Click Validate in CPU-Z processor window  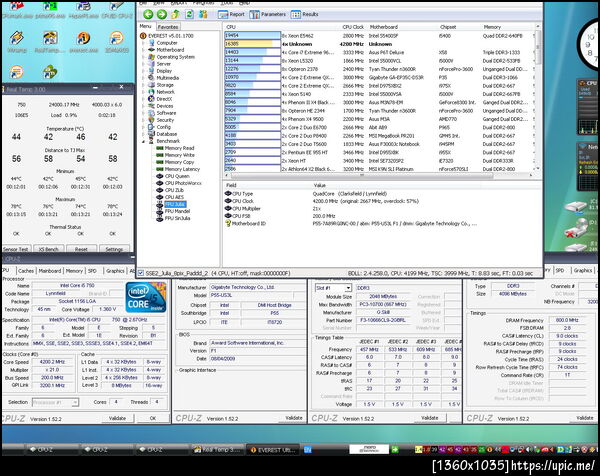click(117, 418)
